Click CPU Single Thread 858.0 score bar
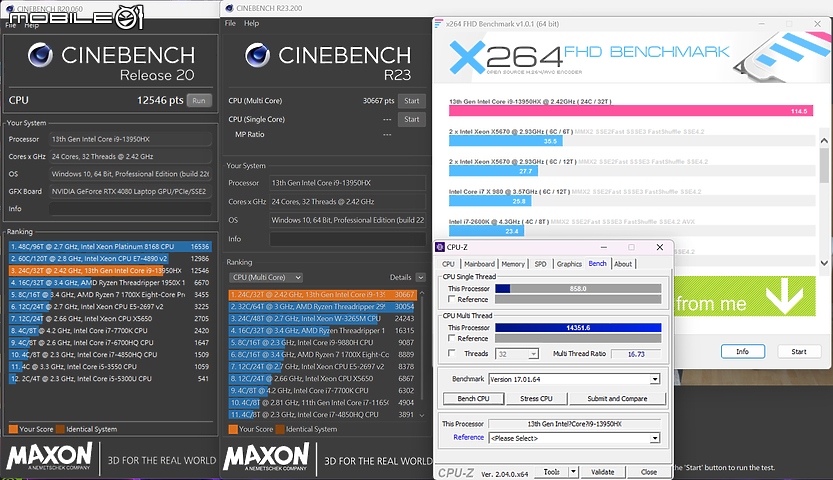This screenshot has width=833, height=480. [x=578, y=289]
